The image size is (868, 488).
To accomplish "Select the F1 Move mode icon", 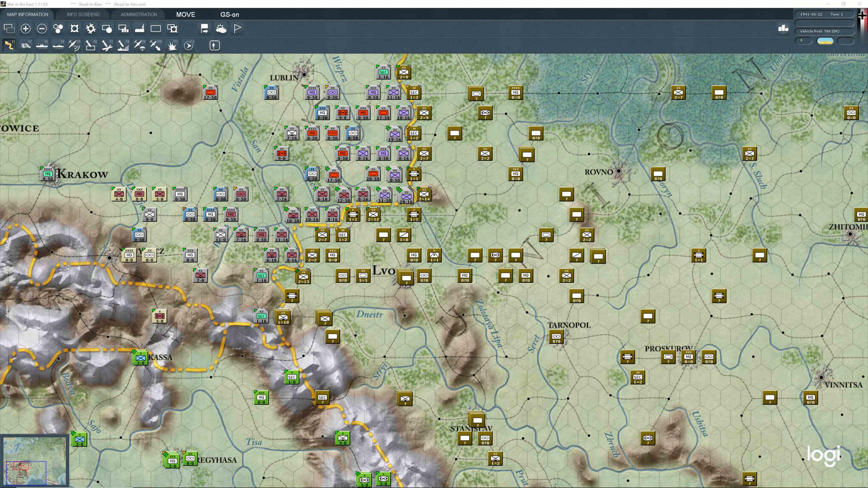I will pos(10,45).
